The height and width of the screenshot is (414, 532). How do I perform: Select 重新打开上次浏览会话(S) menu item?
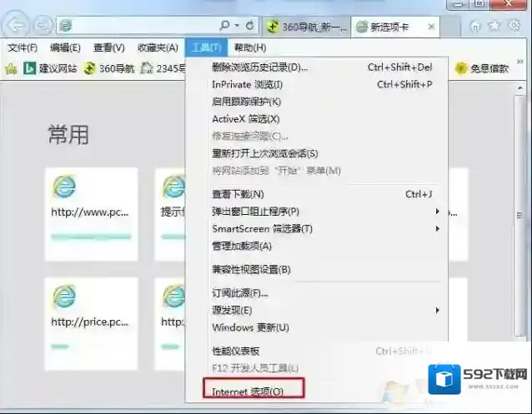[x=317, y=153]
